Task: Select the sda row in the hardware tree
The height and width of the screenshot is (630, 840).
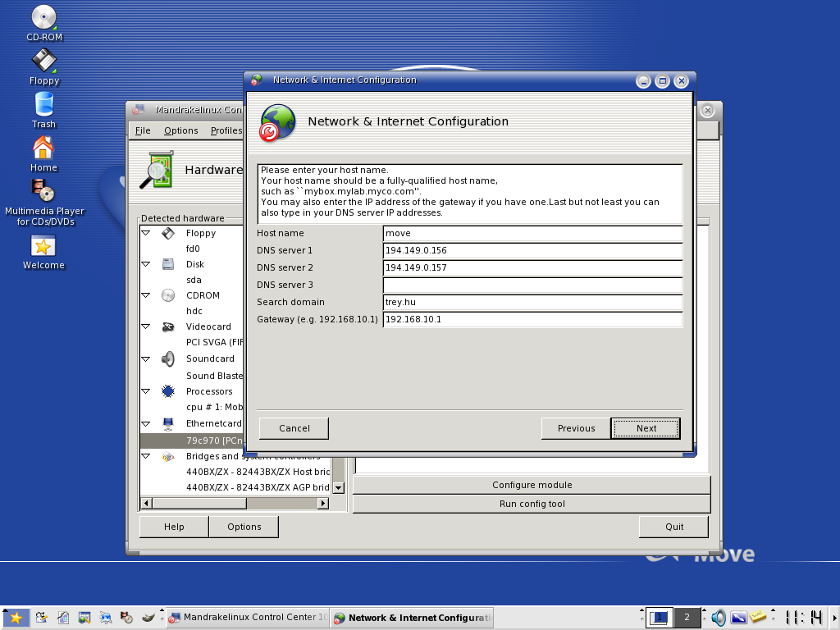Action: click(194, 280)
